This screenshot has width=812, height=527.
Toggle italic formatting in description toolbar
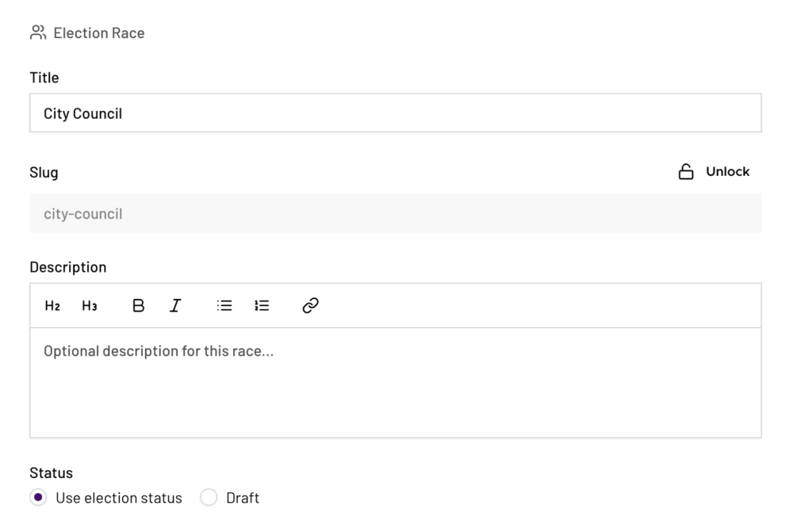175,306
